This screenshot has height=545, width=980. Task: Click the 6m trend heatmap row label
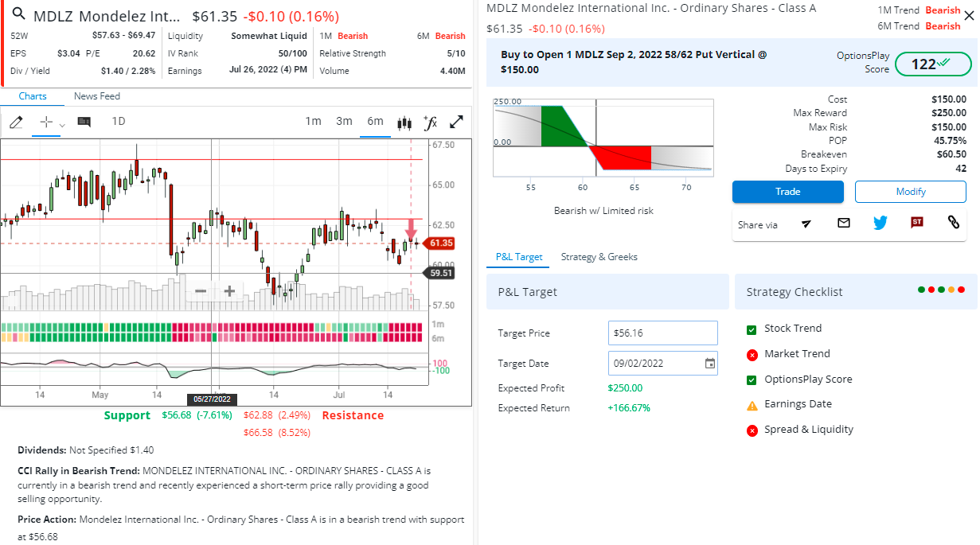point(438,338)
